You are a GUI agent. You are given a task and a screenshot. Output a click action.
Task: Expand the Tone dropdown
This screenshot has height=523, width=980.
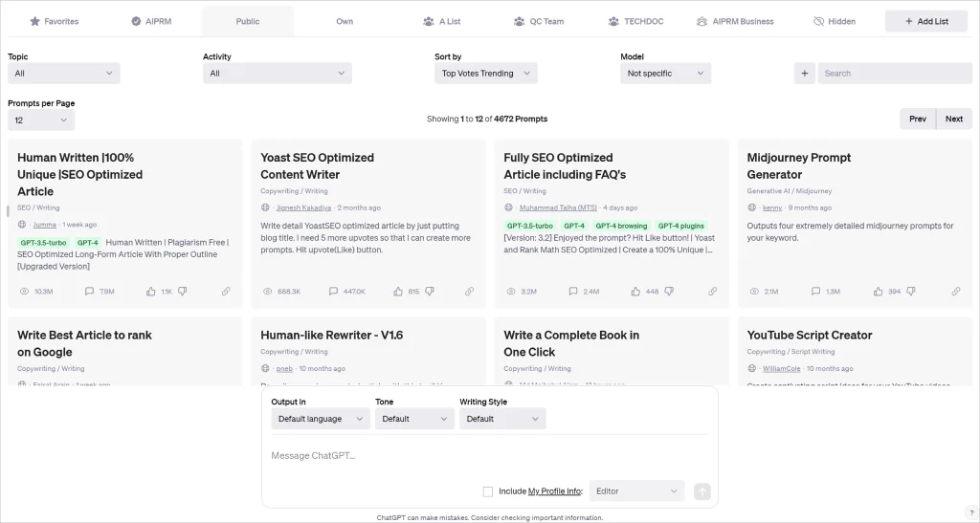[x=413, y=419]
